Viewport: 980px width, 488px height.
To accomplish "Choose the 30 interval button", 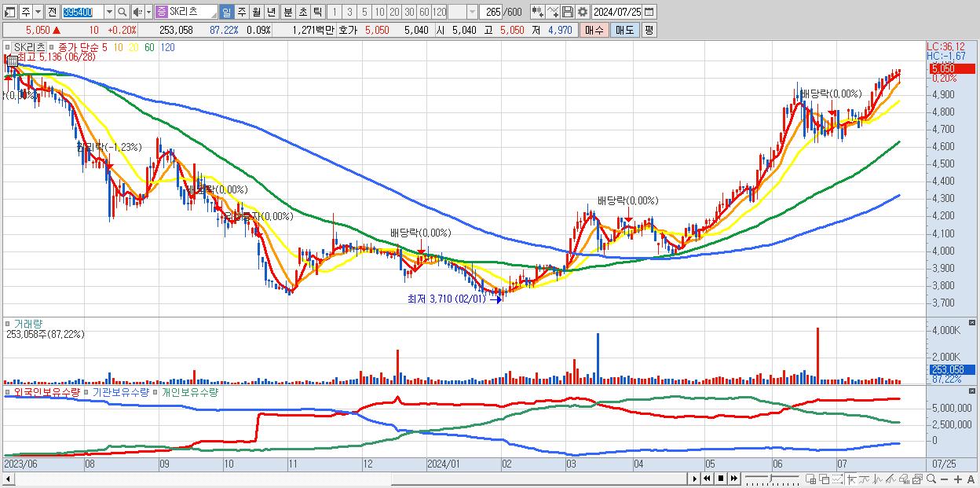I will click(409, 13).
